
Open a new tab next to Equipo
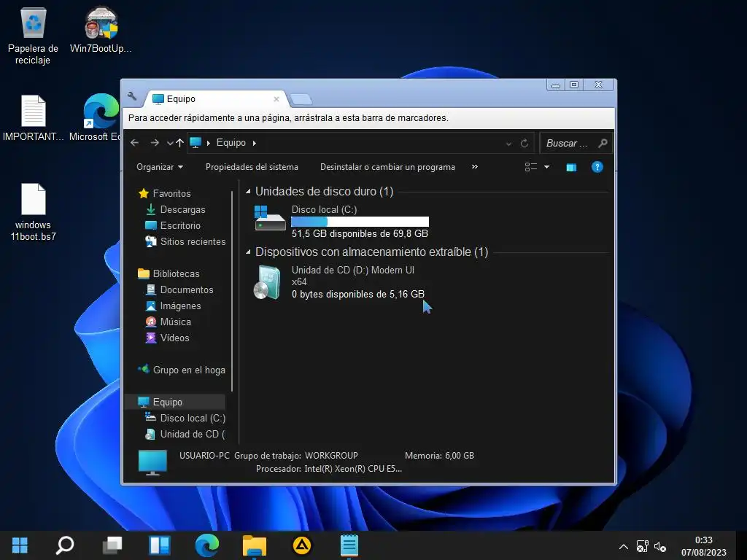point(301,99)
